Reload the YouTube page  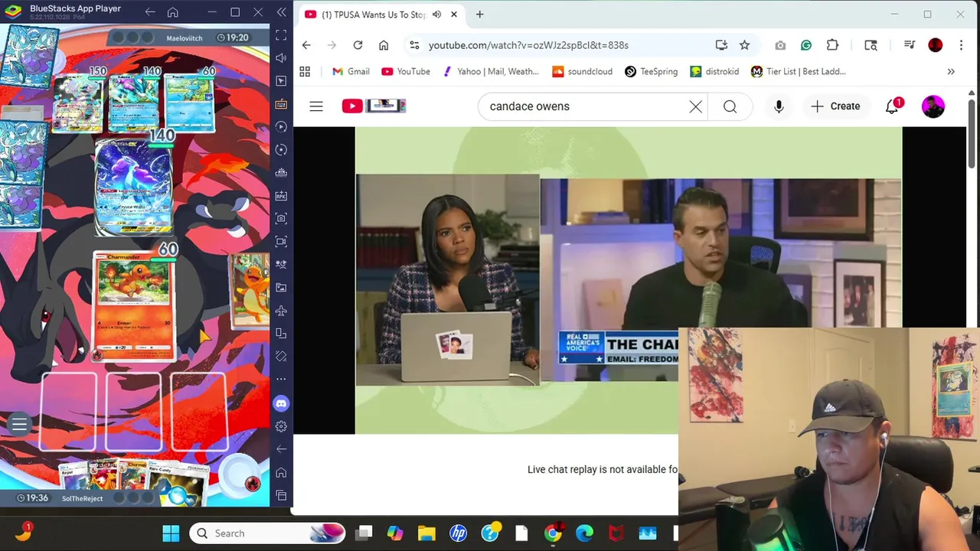(x=358, y=45)
